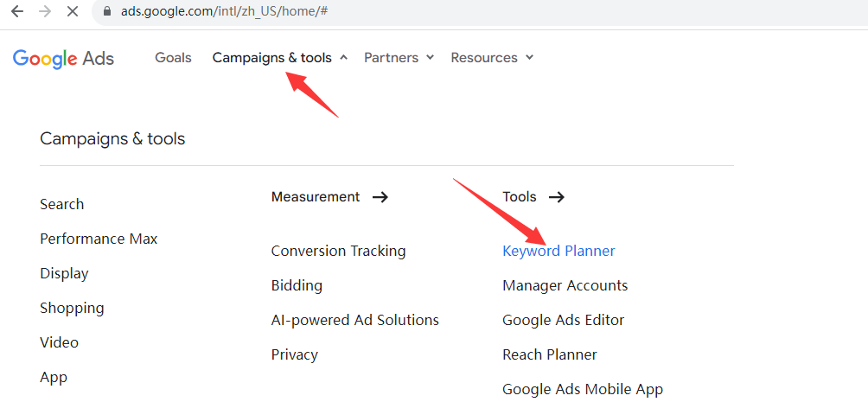
Task: Click the padlock site info icon
Action: pyautogui.click(x=107, y=12)
